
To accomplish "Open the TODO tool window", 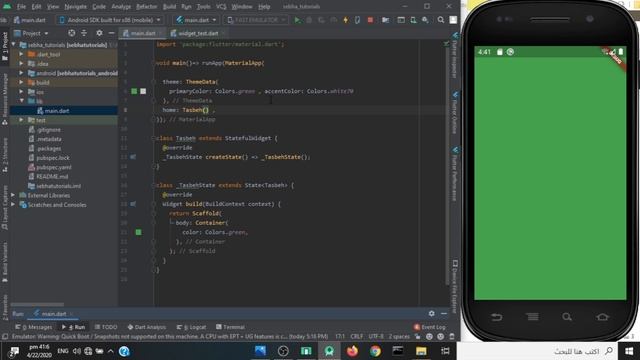I will pyautogui.click(x=106, y=327).
